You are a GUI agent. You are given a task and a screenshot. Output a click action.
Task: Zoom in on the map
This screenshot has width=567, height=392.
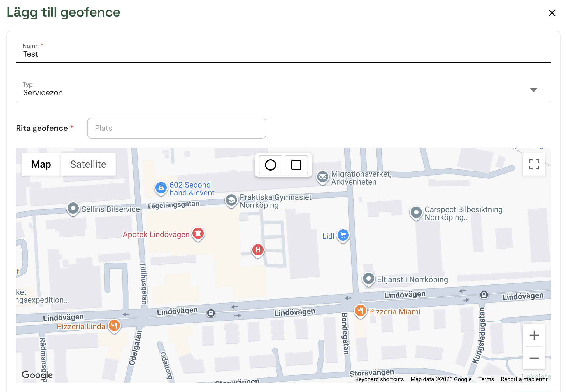pyautogui.click(x=534, y=335)
